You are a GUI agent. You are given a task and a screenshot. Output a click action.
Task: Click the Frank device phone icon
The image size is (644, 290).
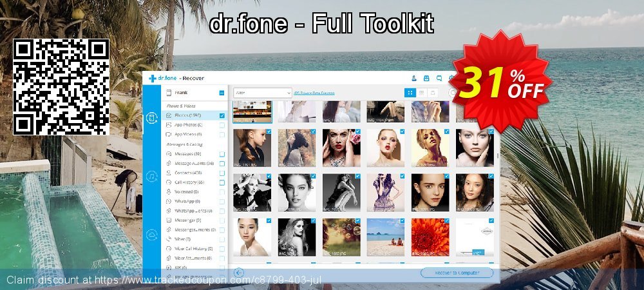(x=168, y=93)
